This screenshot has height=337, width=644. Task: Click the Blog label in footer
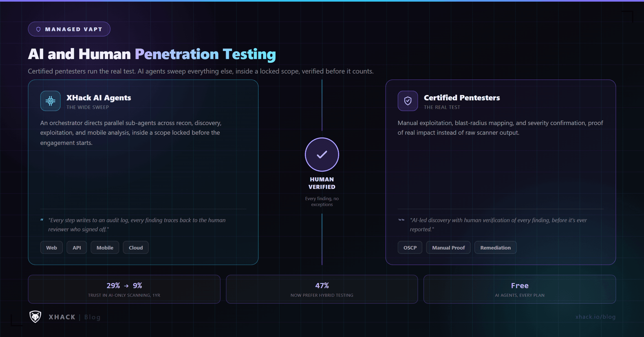[x=92, y=317]
